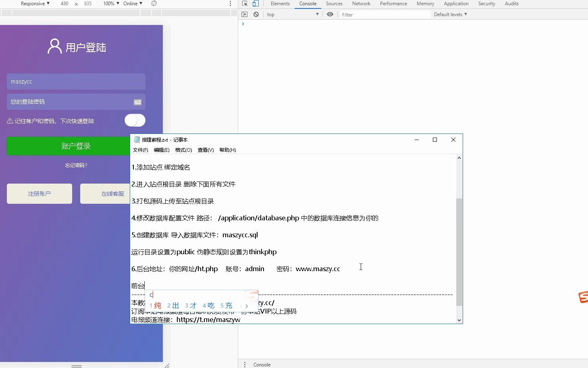Viewport: 588px width, 368px height.
Task: Switch to the Memory tab
Action: (425, 4)
